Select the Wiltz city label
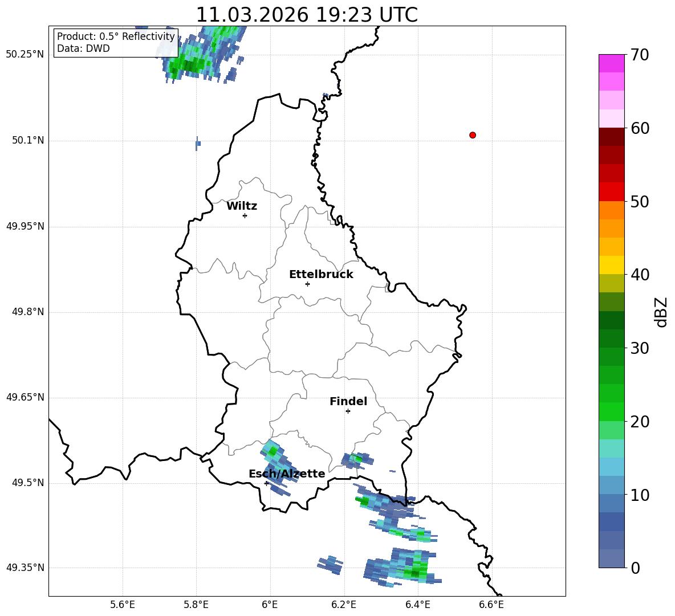Screen dimensions: 675x616 (x=242, y=206)
